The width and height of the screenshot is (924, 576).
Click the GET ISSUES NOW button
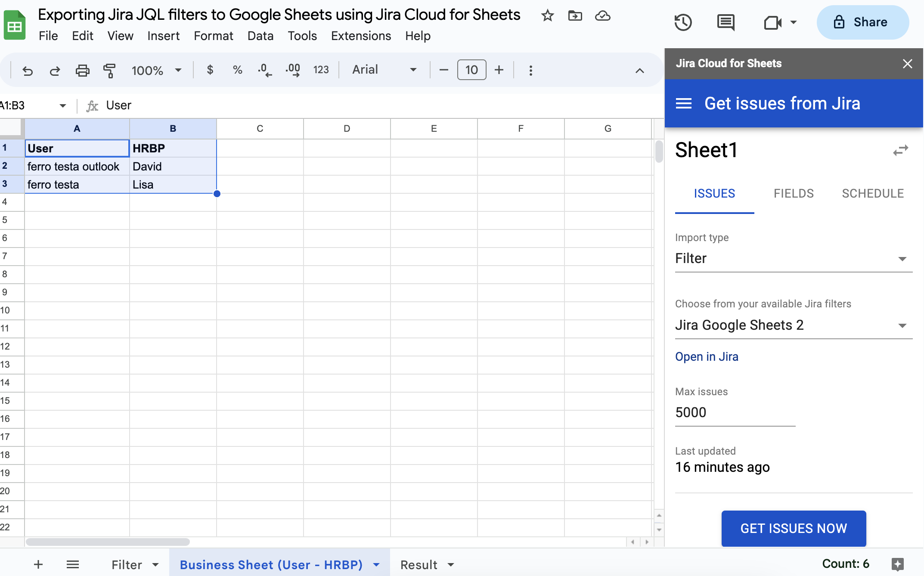pos(794,528)
